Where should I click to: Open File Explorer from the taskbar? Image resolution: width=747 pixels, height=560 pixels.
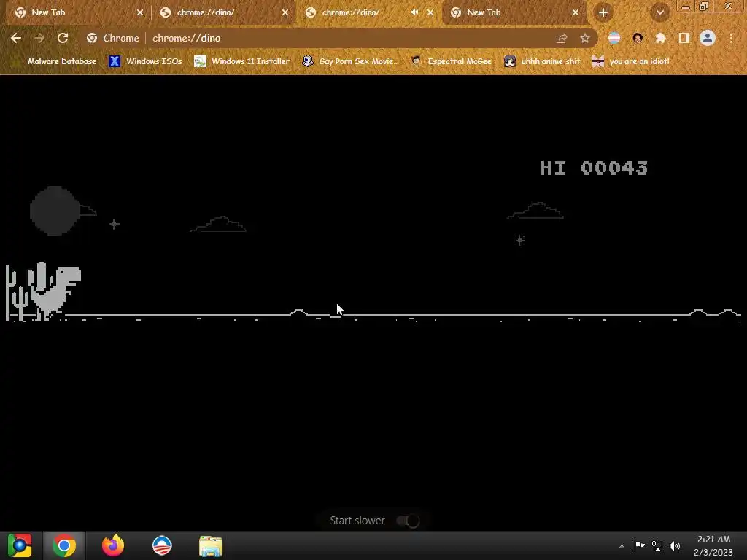(x=211, y=546)
